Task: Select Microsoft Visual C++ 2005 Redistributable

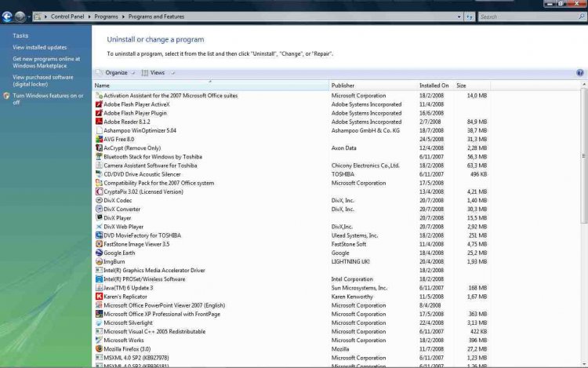Action: click(292, 332)
